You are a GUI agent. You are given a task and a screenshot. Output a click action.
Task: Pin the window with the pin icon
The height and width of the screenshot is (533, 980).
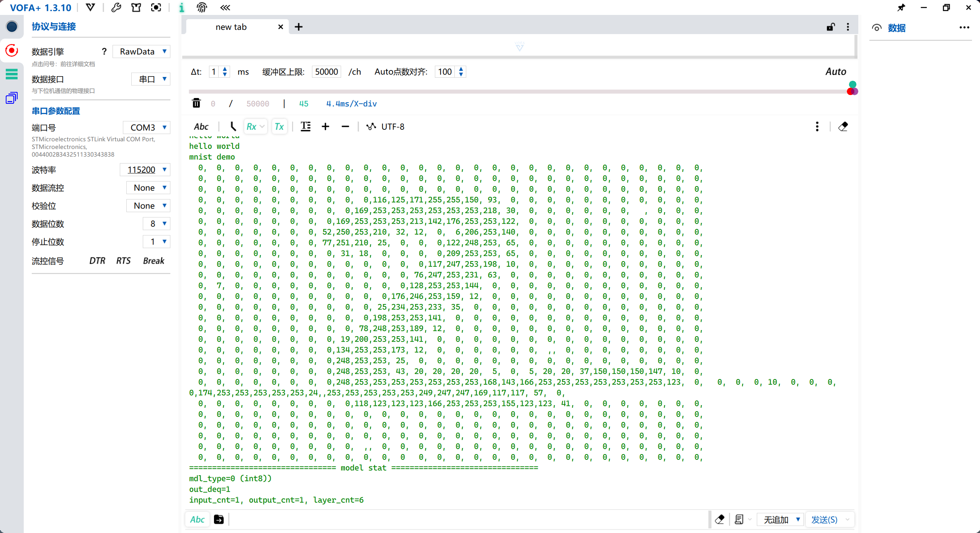[x=901, y=7]
